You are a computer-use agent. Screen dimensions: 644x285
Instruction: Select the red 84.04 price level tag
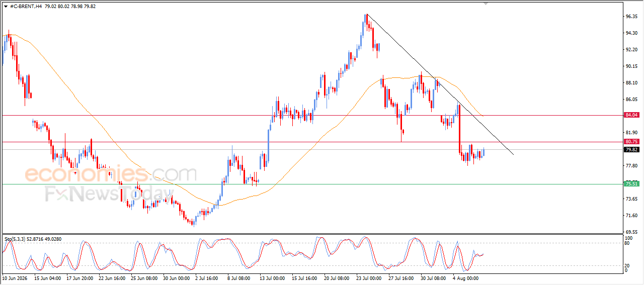click(631, 115)
